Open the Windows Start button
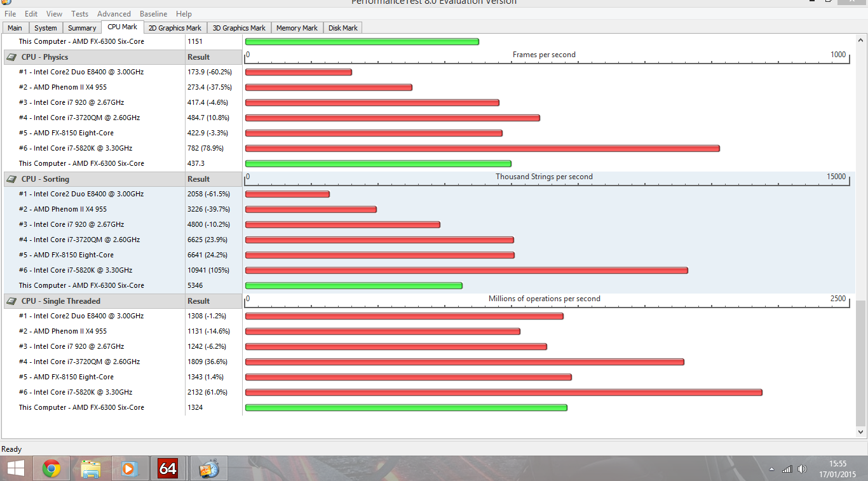868x481 pixels. click(x=16, y=469)
